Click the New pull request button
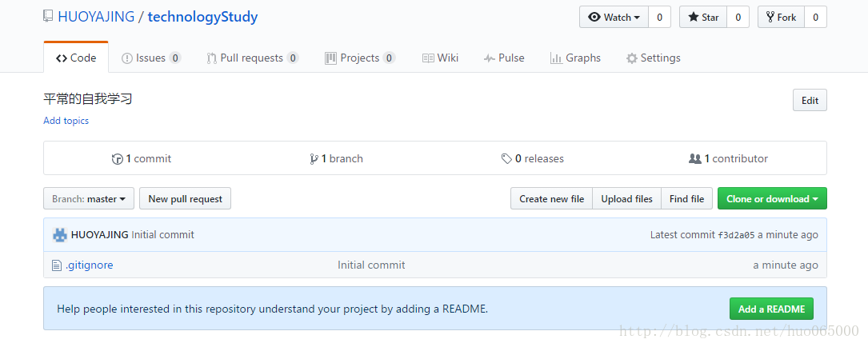 point(185,198)
